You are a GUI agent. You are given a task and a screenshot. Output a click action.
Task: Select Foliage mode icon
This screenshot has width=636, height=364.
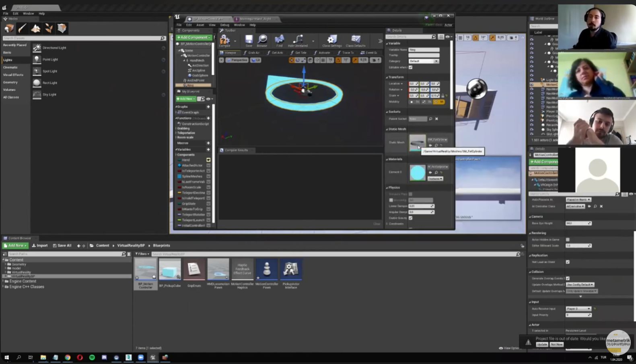point(49,28)
